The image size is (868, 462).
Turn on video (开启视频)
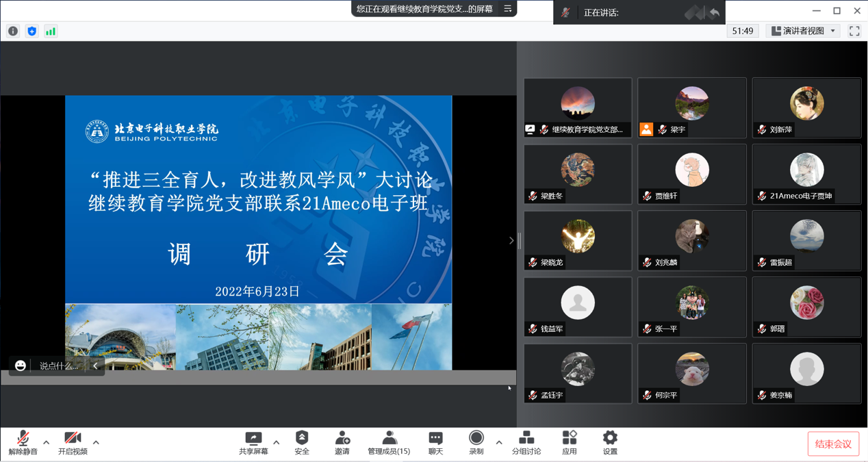73,442
